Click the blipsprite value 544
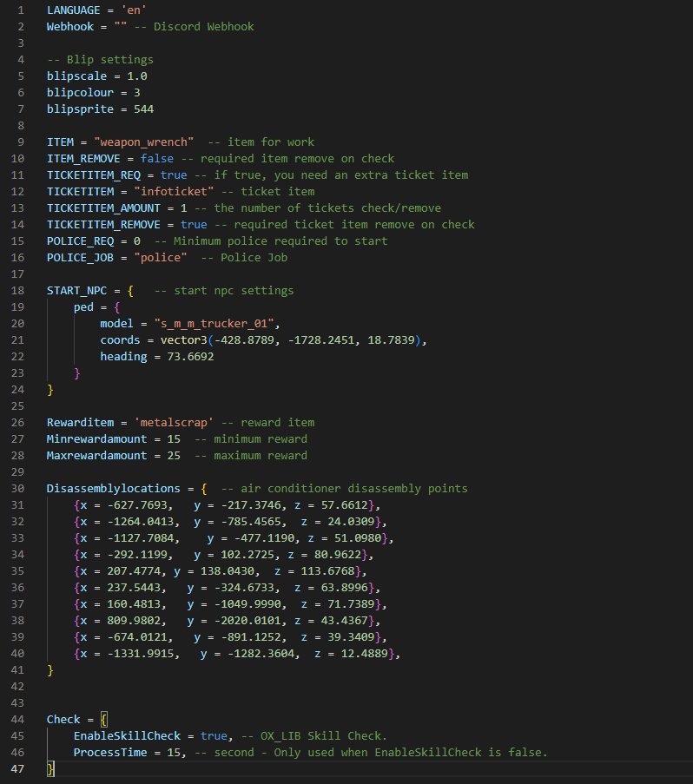 [x=143, y=109]
